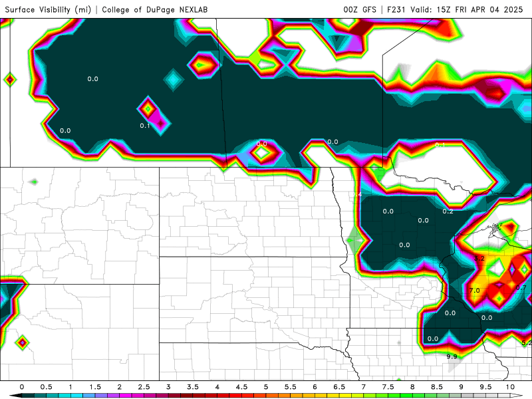Click the "0" label on the color scale

[x=22, y=387]
